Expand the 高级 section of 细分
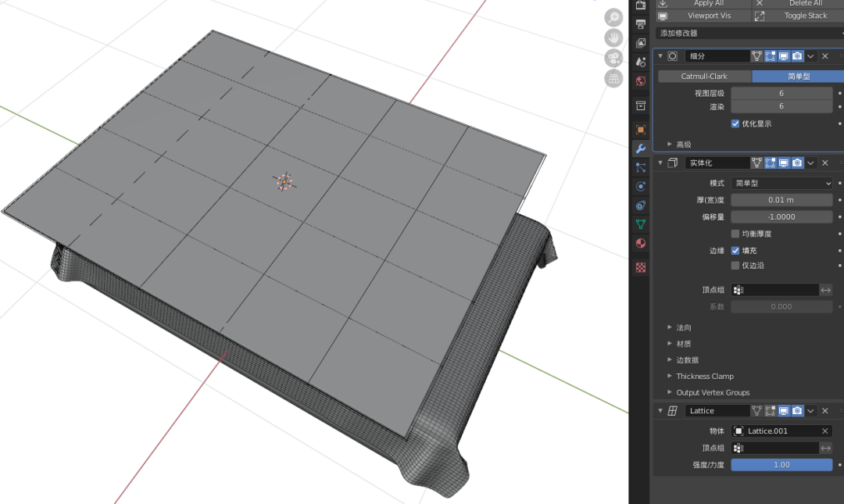844x504 pixels. 683,144
